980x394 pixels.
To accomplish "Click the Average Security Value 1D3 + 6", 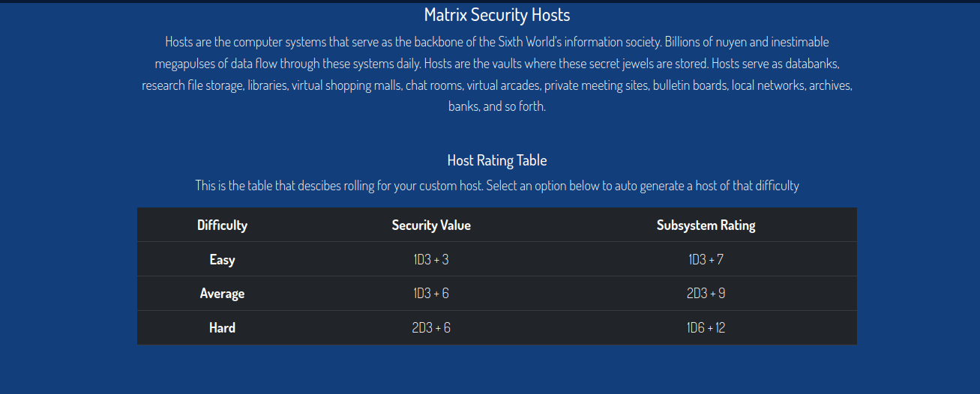I will (x=431, y=294).
